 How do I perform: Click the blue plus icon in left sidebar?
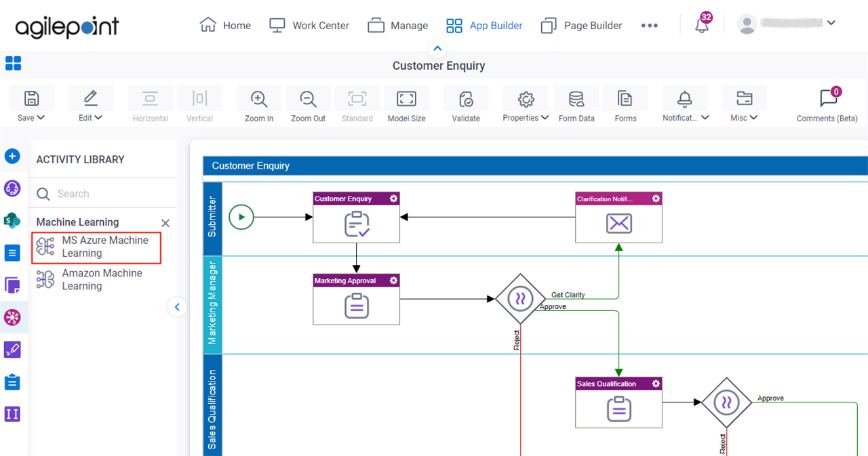pos(12,157)
